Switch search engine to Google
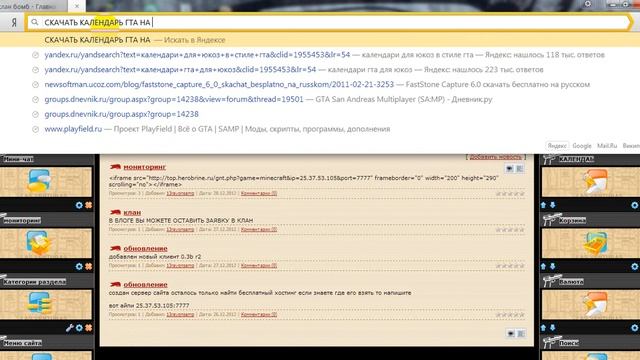Screen dimensions: 640x360 tap(582, 146)
